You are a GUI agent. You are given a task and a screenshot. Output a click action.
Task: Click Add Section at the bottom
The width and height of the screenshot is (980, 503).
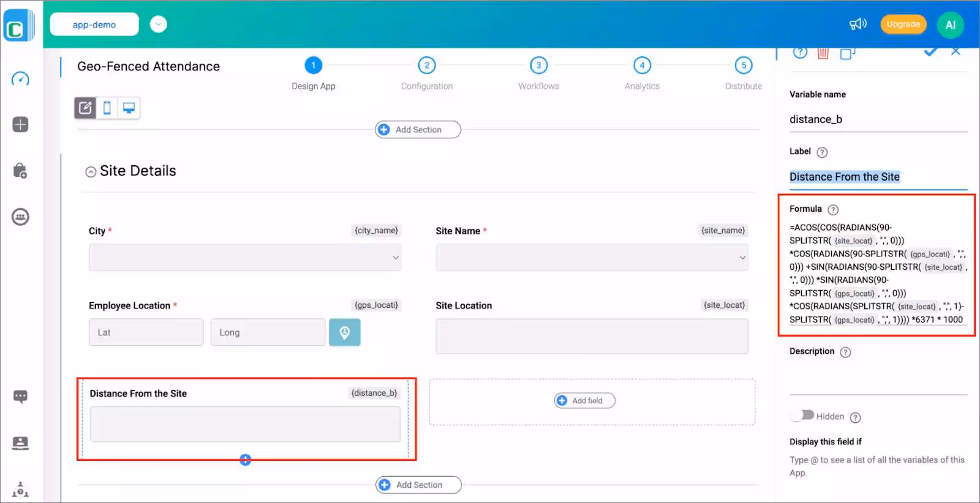[418, 485]
